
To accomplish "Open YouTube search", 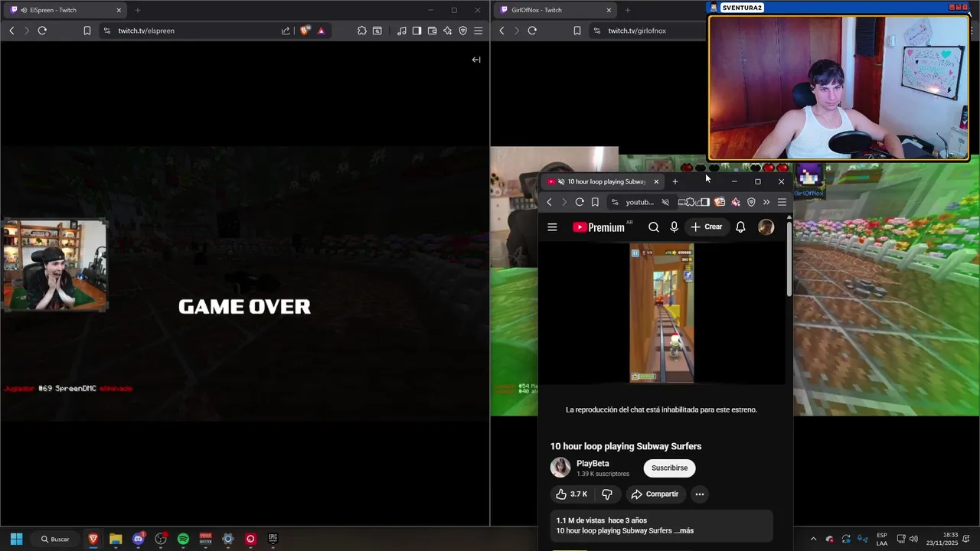I will pos(654,227).
